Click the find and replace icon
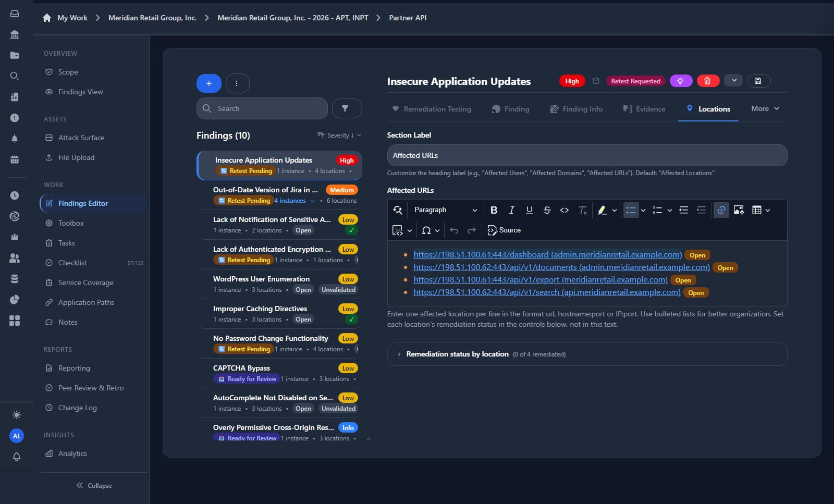This screenshot has width=834, height=504. 398,210
